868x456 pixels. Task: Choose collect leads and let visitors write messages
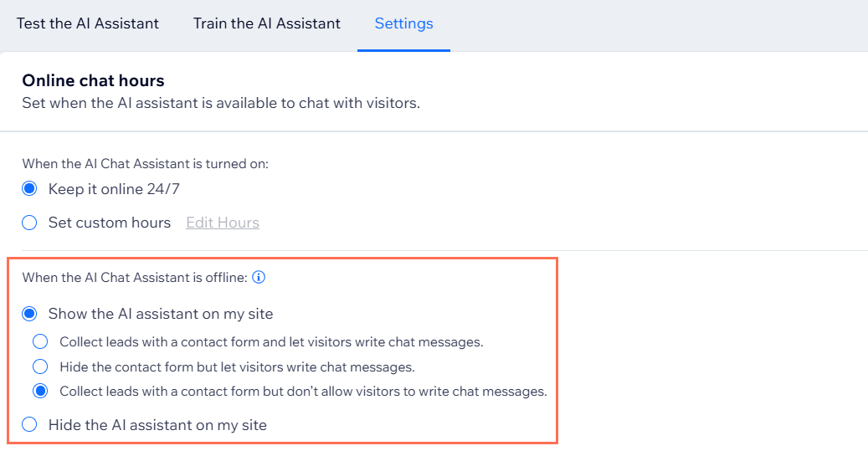[x=40, y=341]
